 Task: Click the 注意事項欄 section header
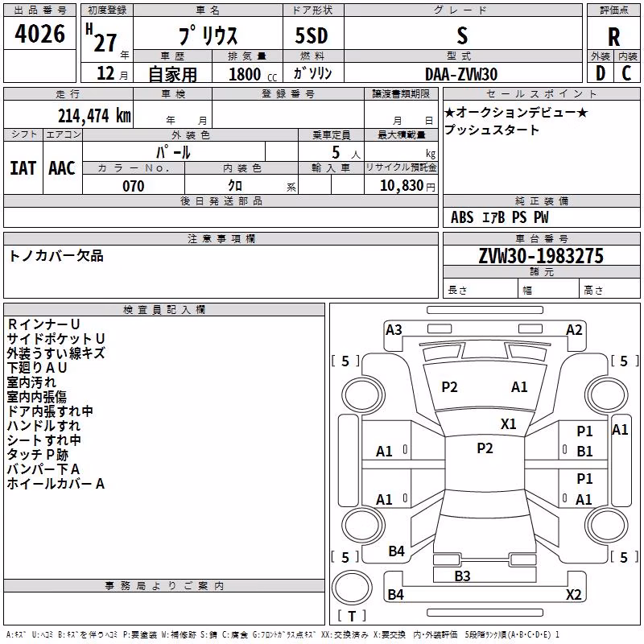click(x=221, y=238)
